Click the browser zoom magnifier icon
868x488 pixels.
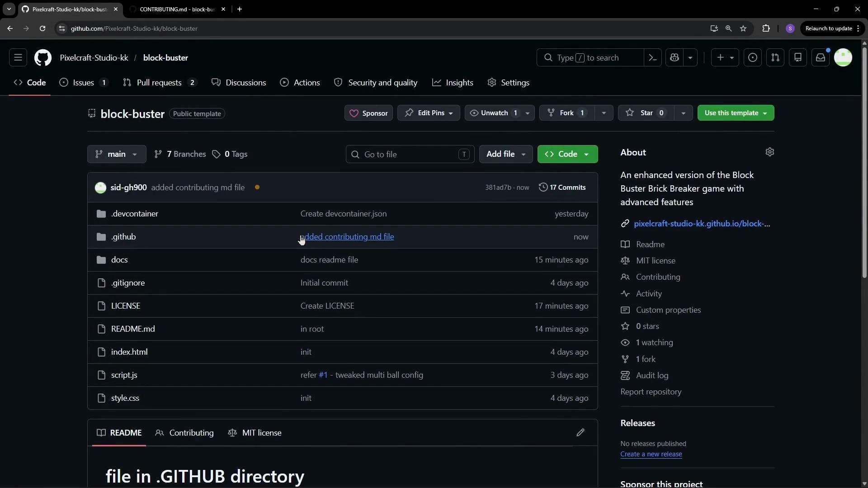tap(728, 28)
